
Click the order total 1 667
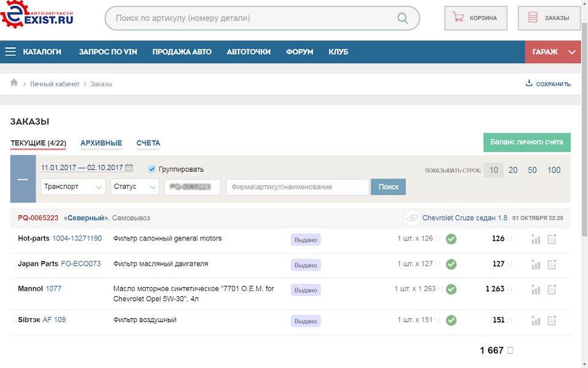coord(492,350)
